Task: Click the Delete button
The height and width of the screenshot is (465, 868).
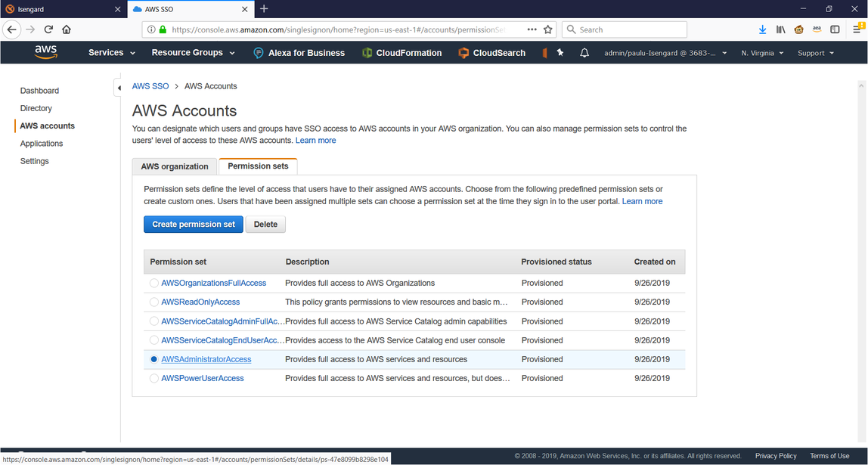Action: coord(265,225)
